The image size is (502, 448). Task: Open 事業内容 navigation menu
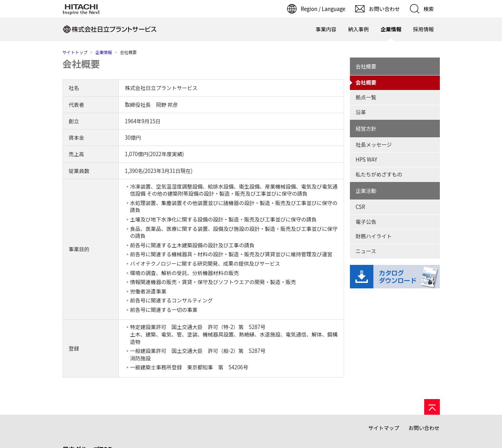326,29
